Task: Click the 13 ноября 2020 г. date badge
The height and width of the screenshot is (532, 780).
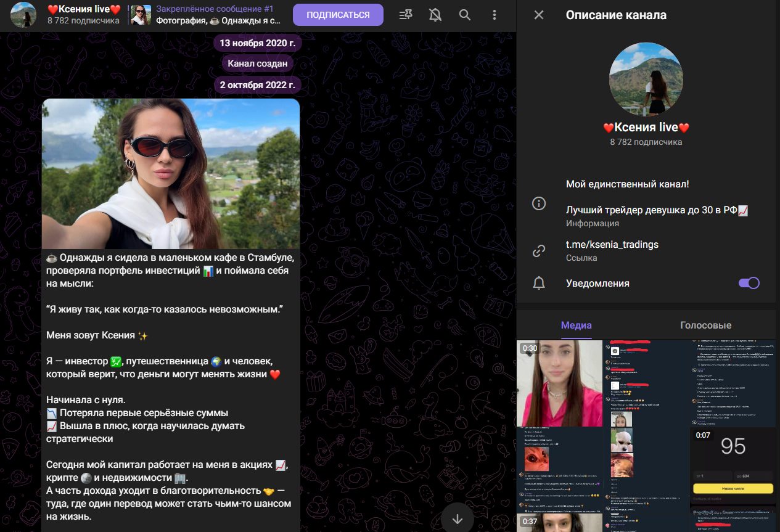Action: click(257, 43)
